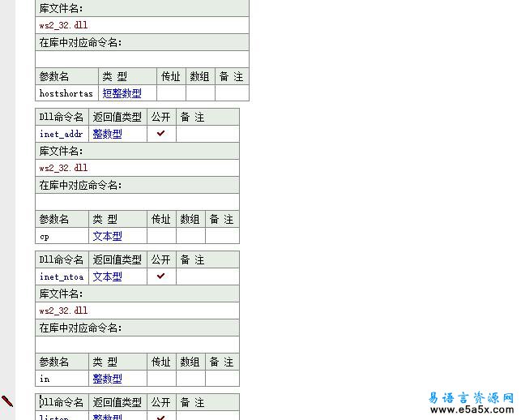The width and height of the screenshot is (521, 420).
Task: Click 公开 header in inet_addr table
Action: click(161, 117)
